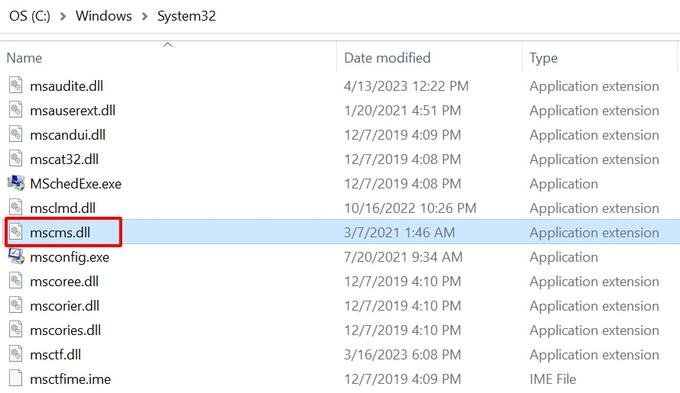
Task: Click System32 in the address path
Action: click(186, 16)
